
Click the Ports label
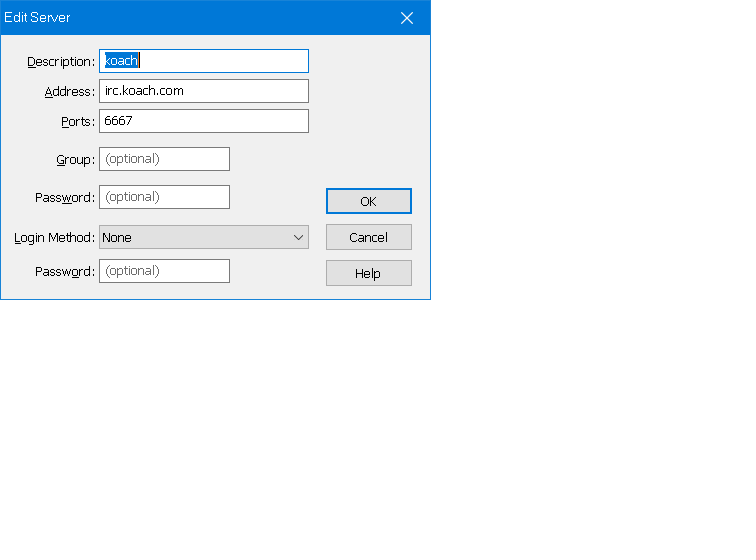[x=78, y=122]
